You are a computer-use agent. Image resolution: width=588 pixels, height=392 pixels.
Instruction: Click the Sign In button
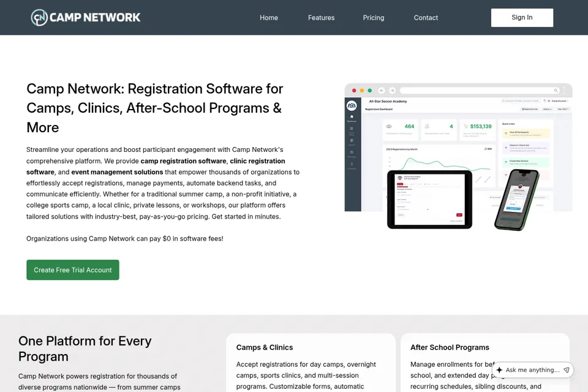522,18
